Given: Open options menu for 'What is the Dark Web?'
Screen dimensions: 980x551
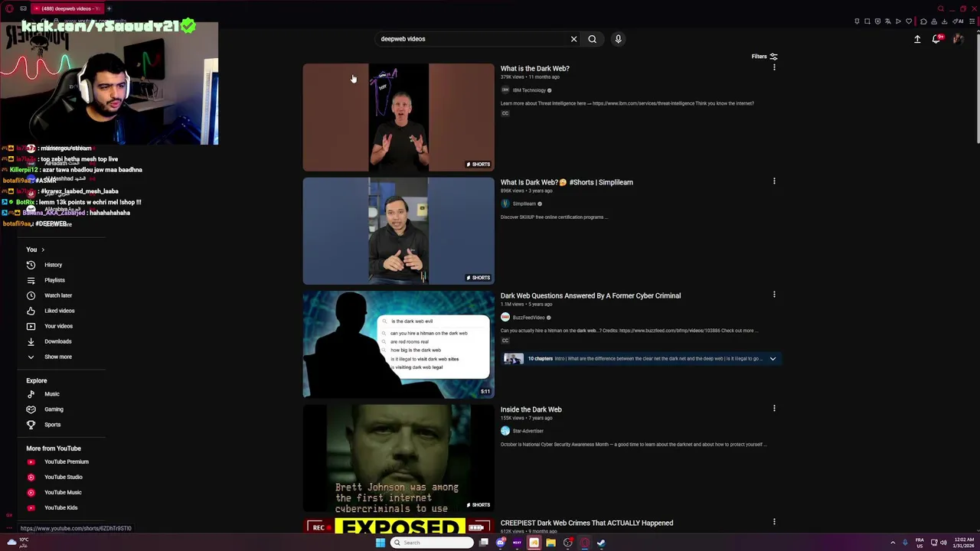Looking at the screenshot, I should 774,68.
